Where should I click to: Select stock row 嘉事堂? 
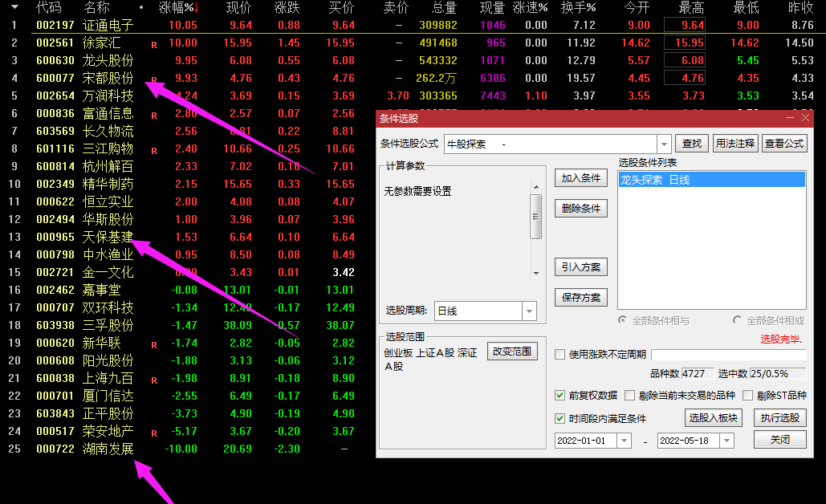188,290
